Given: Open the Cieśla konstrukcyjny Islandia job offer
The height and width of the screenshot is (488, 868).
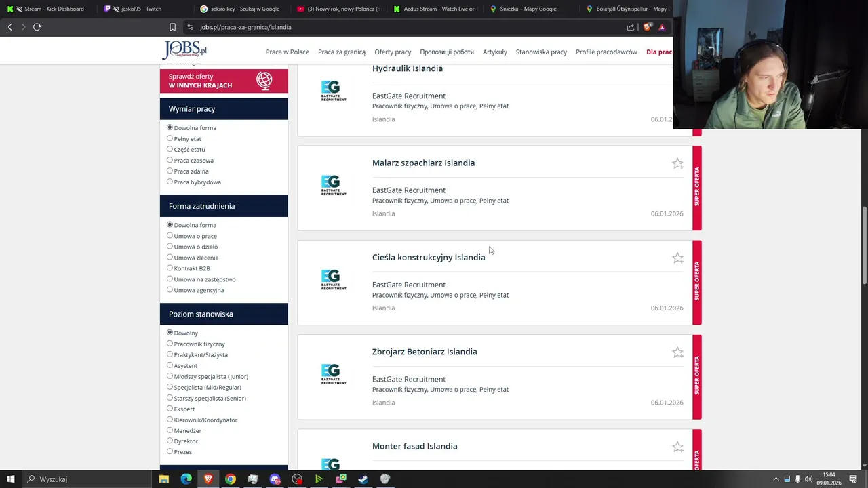Looking at the screenshot, I should pos(429,258).
